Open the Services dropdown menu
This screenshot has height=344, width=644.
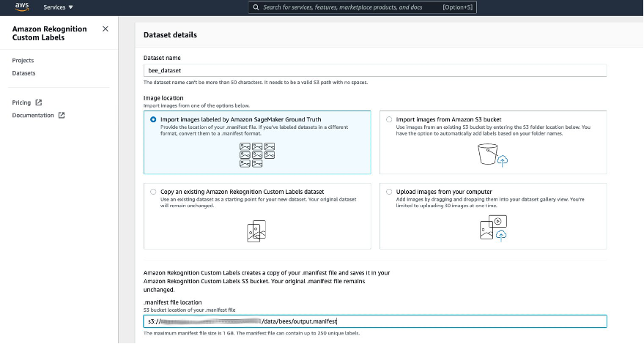[58, 7]
